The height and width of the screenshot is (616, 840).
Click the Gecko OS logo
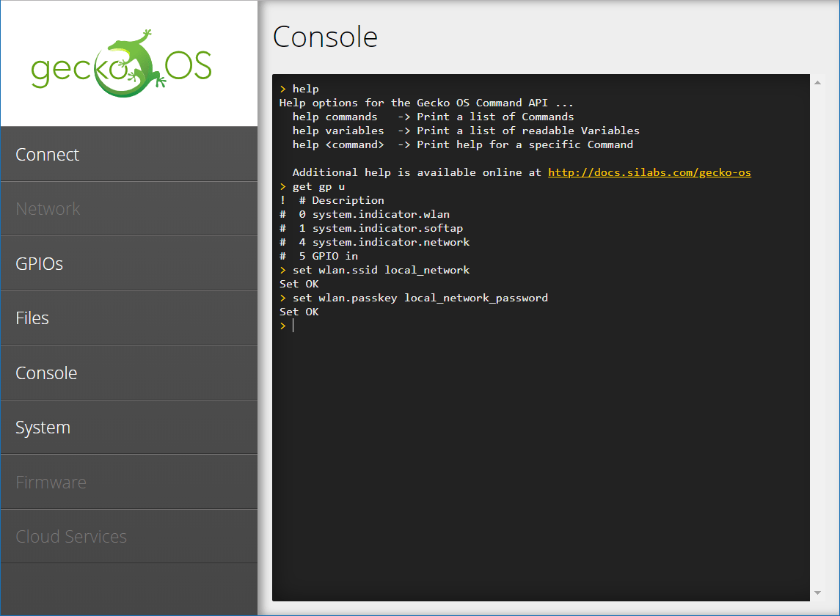[122, 65]
